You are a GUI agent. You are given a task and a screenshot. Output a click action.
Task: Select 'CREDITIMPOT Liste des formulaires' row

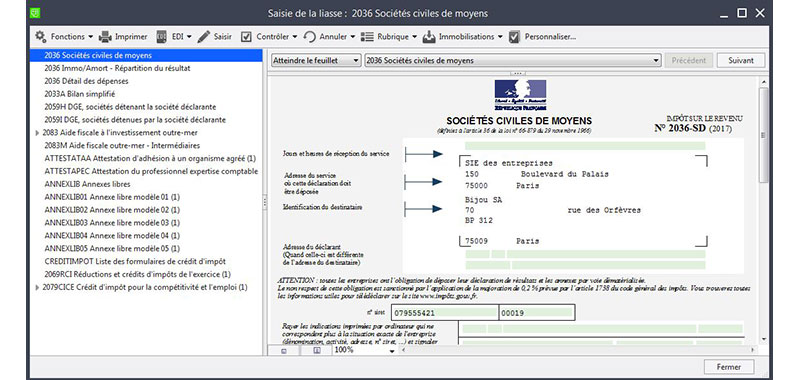pos(146,261)
